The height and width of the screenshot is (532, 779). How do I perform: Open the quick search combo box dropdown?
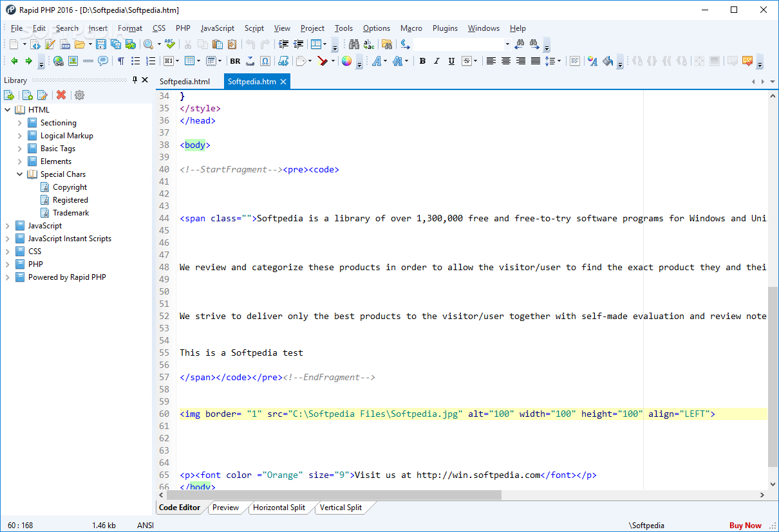click(x=507, y=44)
